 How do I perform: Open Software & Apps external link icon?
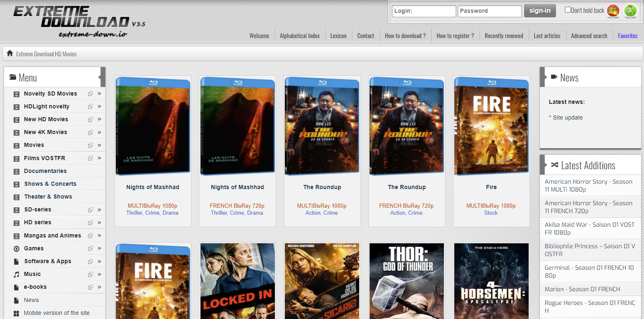[90, 261]
